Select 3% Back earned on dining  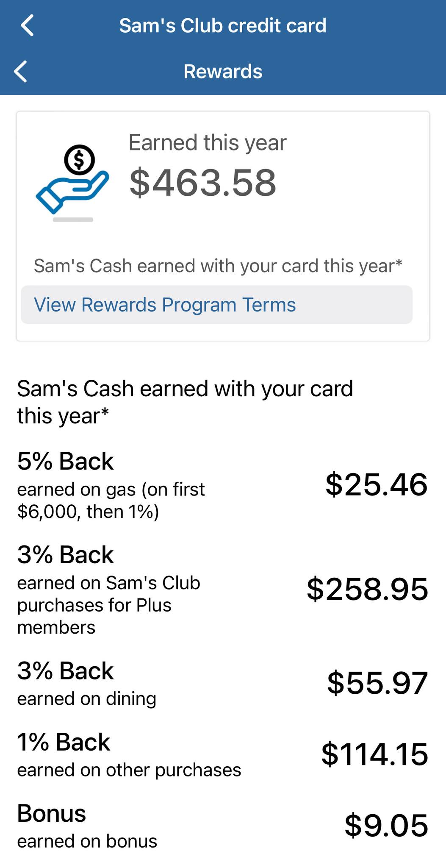point(87,683)
